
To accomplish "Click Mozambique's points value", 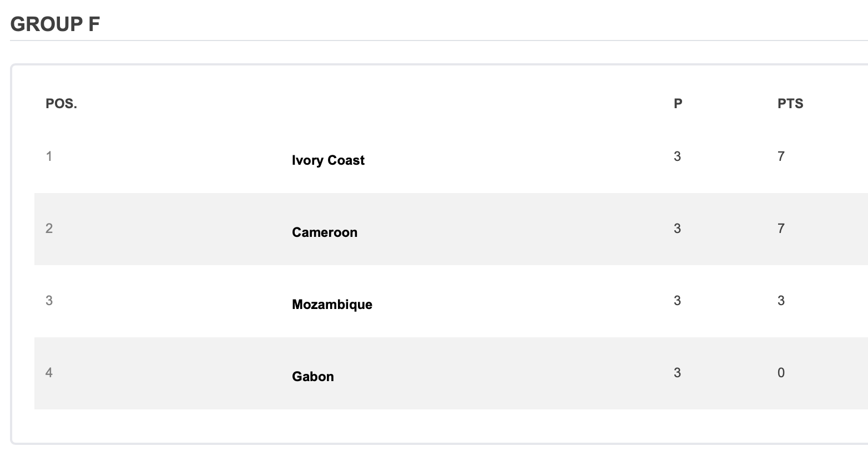I will point(781,301).
